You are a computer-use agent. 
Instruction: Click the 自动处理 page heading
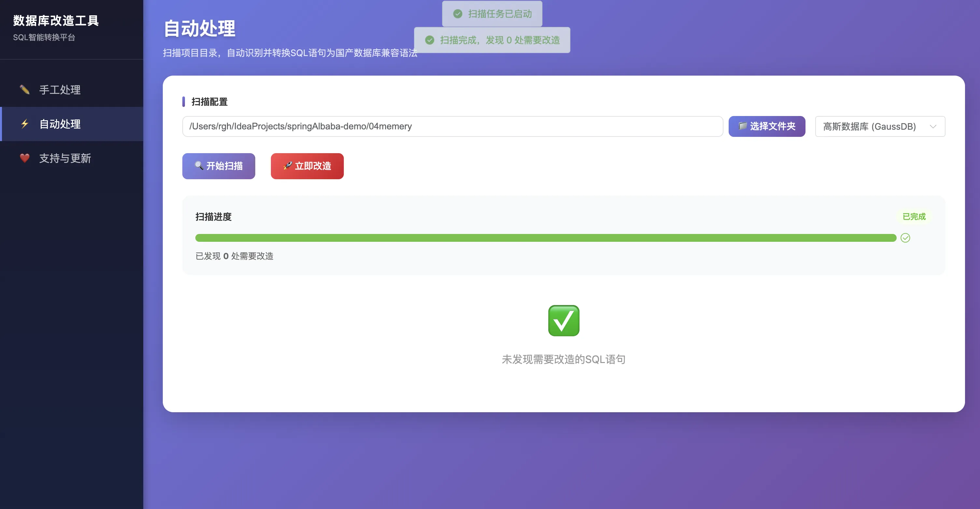200,29
